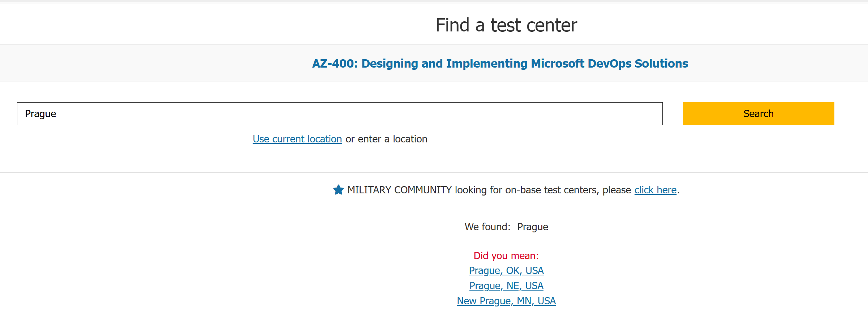Image resolution: width=868 pixels, height=309 pixels.
Task: Select the "Prague, NE, USA" suggestion
Action: pos(506,286)
